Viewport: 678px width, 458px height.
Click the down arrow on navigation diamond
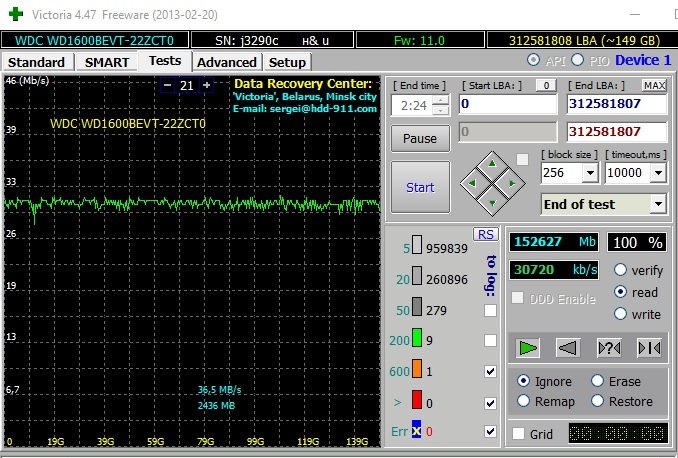[492, 202]
